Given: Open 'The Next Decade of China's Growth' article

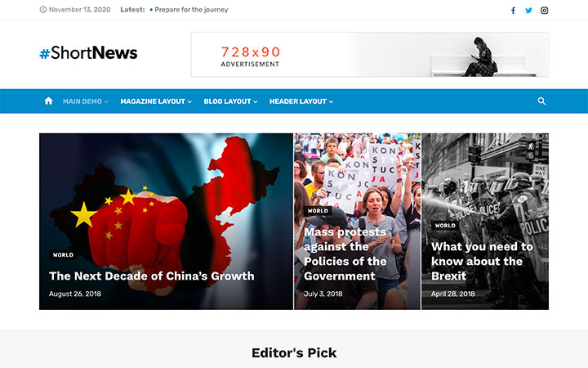Looking at the screenshot, I should (152, 276).
